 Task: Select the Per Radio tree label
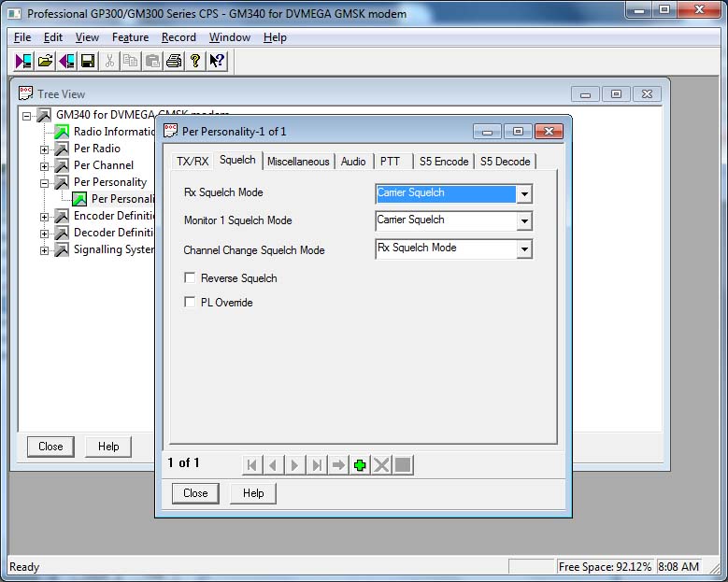click(97, 149)
